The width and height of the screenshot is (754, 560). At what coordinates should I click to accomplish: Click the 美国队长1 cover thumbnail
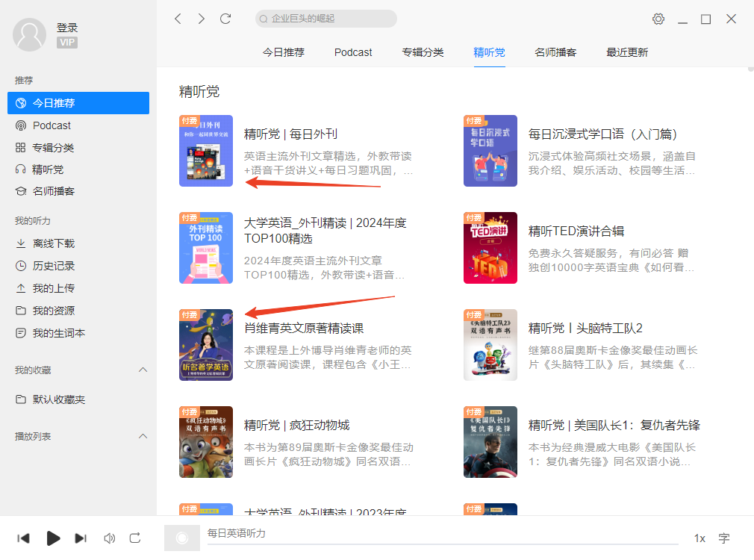point(490,442)
